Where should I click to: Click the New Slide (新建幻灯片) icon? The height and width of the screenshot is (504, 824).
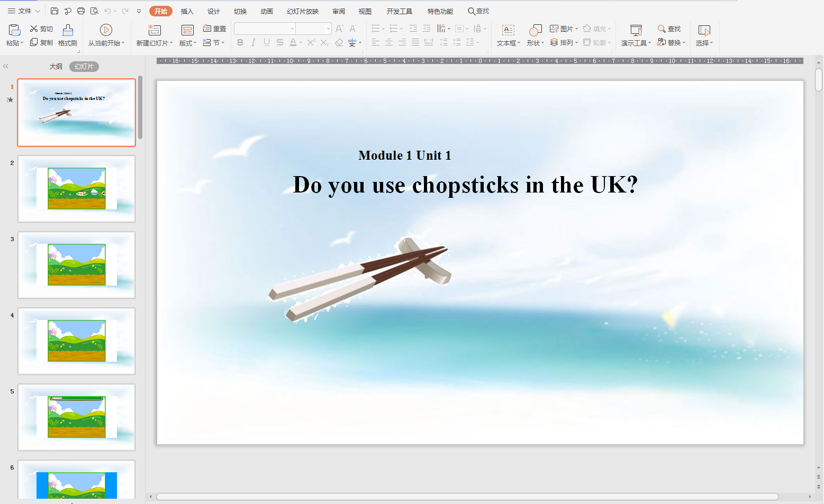(154, 30)
